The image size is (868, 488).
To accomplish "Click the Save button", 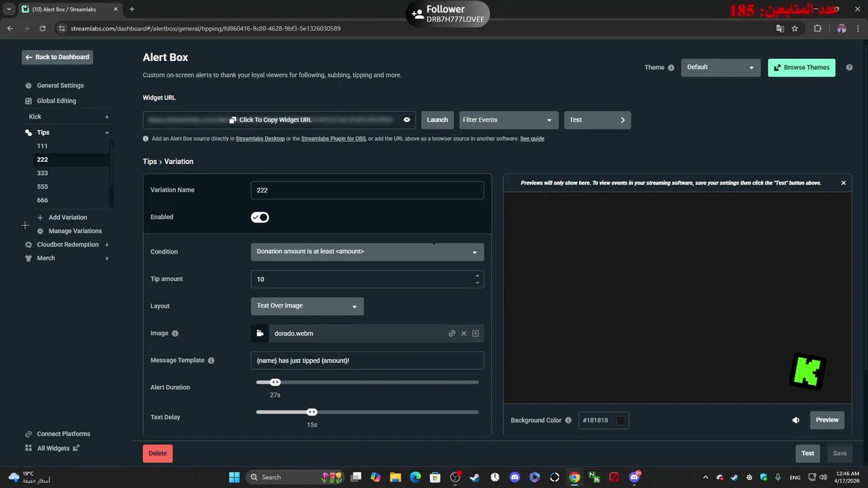I will coord(840,453).
